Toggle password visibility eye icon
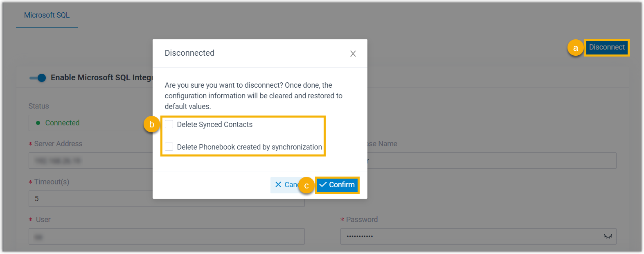The image size is (644, 254). (608, 236)
